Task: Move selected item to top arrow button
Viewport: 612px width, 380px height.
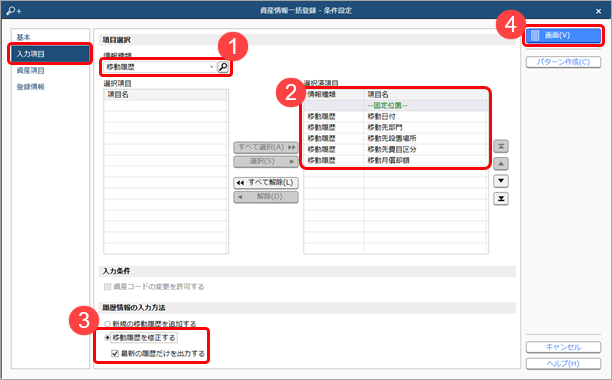Action: pos(501,146)
